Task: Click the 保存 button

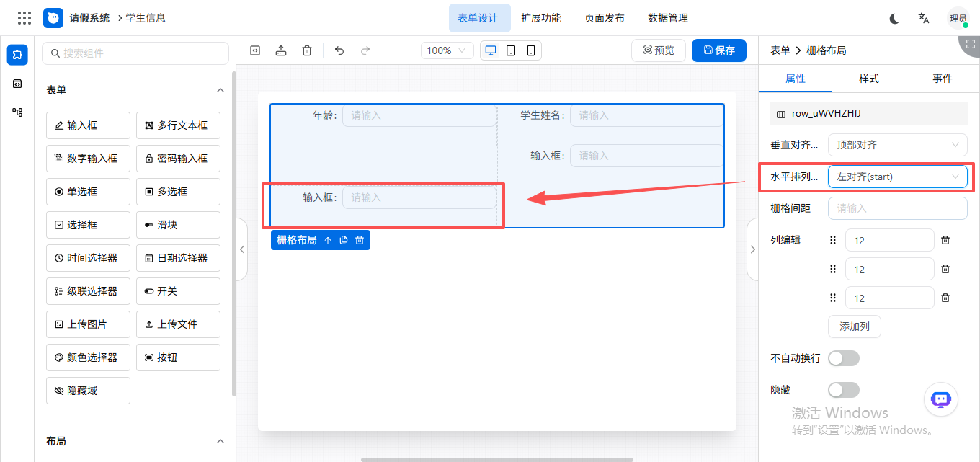Action: click(x=719, y=50)
